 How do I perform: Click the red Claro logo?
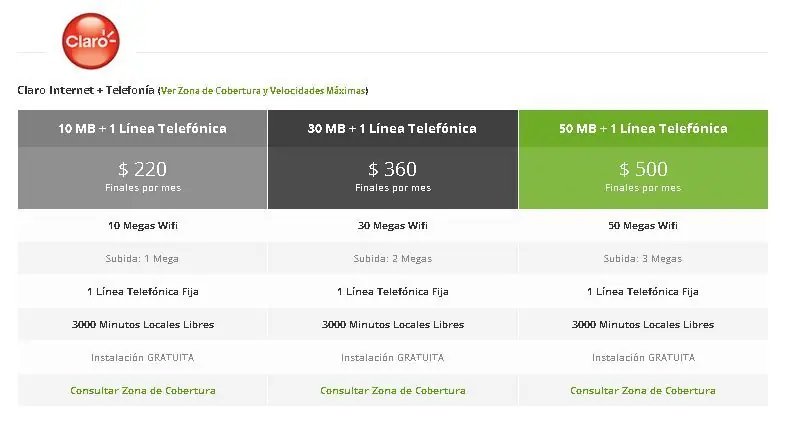91,41
